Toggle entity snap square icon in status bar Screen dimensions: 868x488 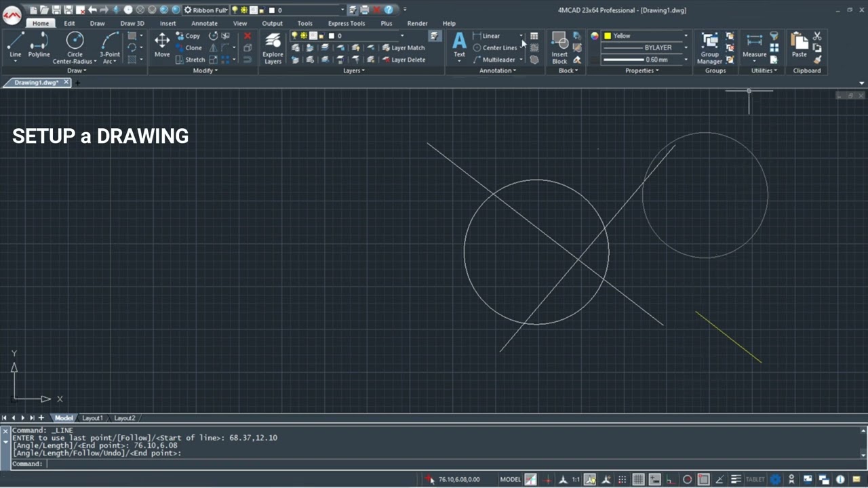click(703, 479)
